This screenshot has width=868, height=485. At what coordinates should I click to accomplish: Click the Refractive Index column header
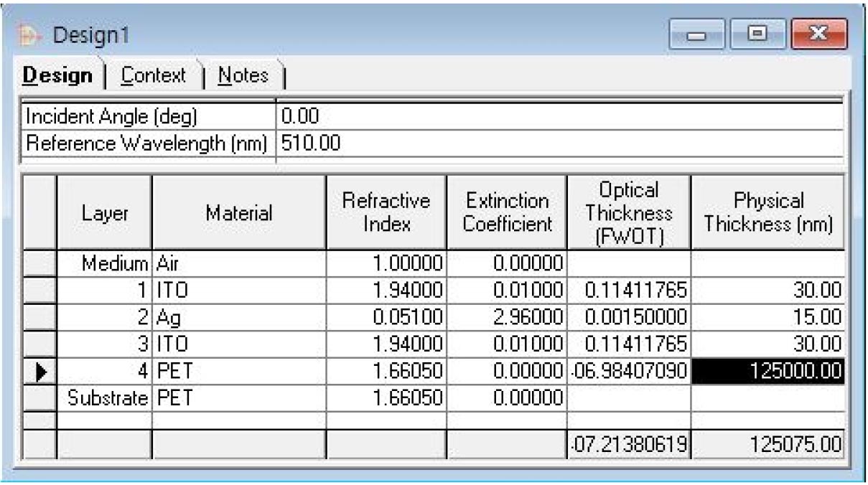pyautogui.click(x=386, y=212)
